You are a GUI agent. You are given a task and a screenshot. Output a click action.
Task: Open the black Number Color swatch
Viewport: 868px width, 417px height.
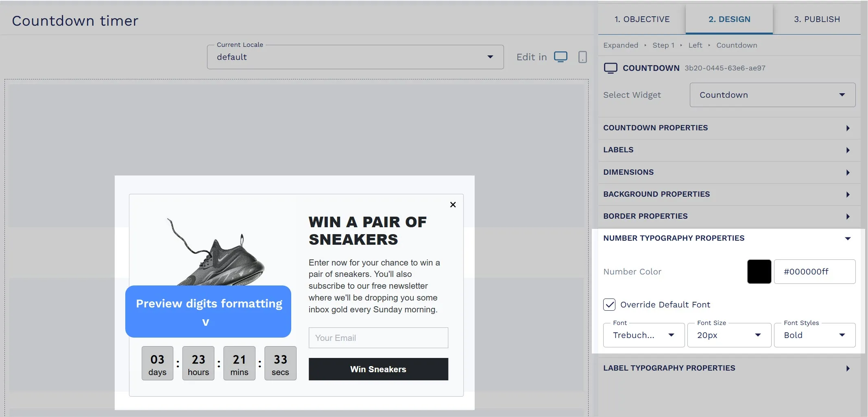pyautogui.click(x=759, y=272)
